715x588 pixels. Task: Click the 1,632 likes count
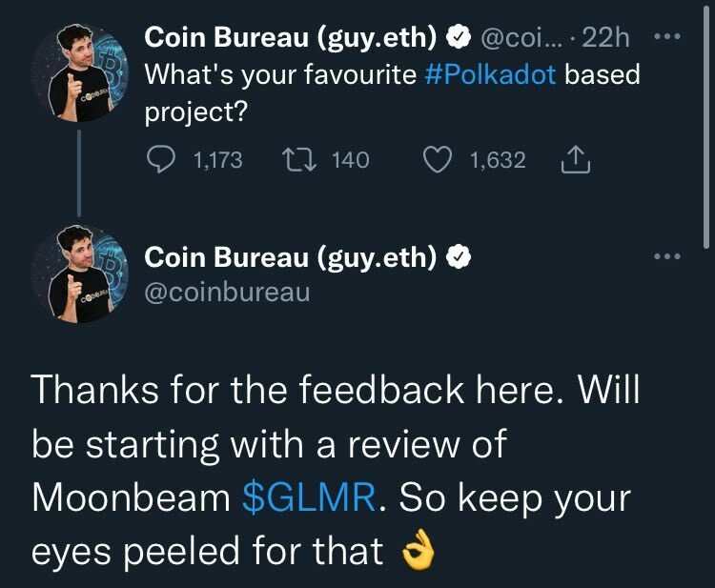(x=498, y=160)
